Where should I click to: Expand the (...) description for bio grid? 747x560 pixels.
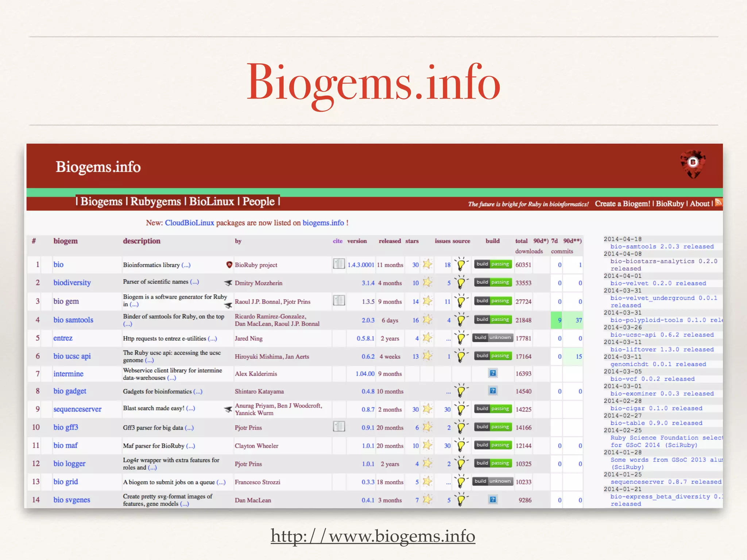point(221,482)
